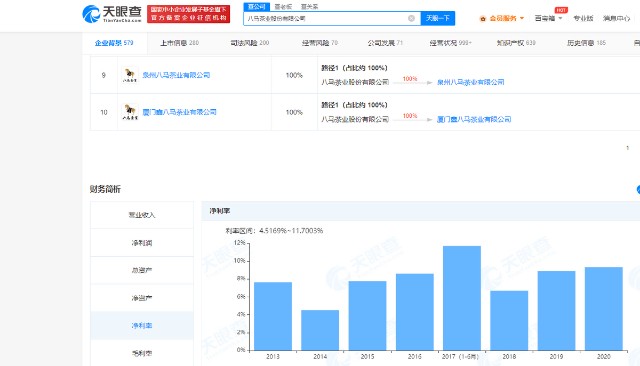This screenshot has height=366, width=640.
Task: Open the 厦门鑫八马茶业有限公司 link
Action: click(179, 112)
